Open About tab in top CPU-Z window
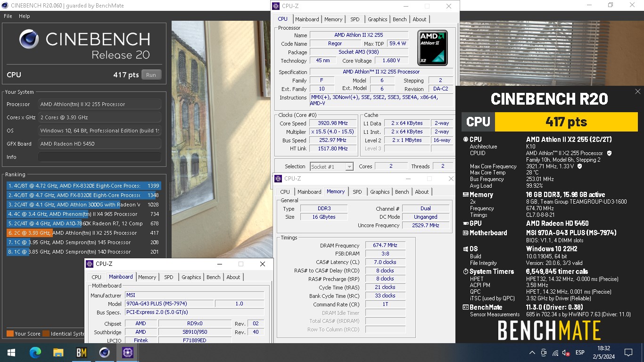Viewport: 644px width, 362px height. click(x=420, y=19)
